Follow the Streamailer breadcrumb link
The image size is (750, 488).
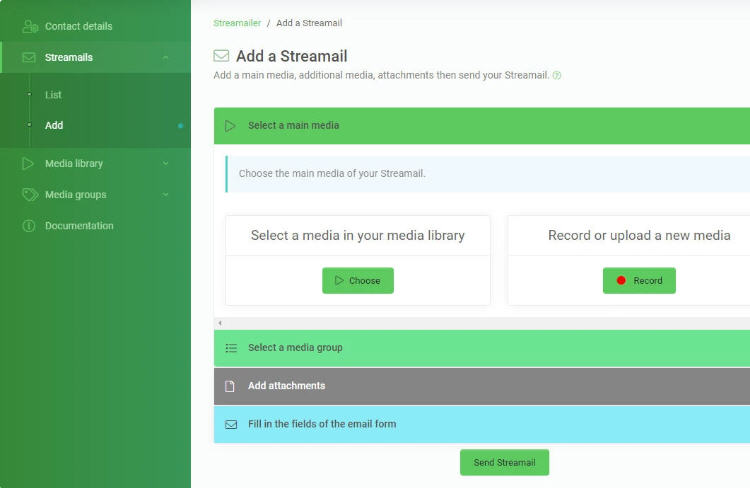tap(237, 23)
